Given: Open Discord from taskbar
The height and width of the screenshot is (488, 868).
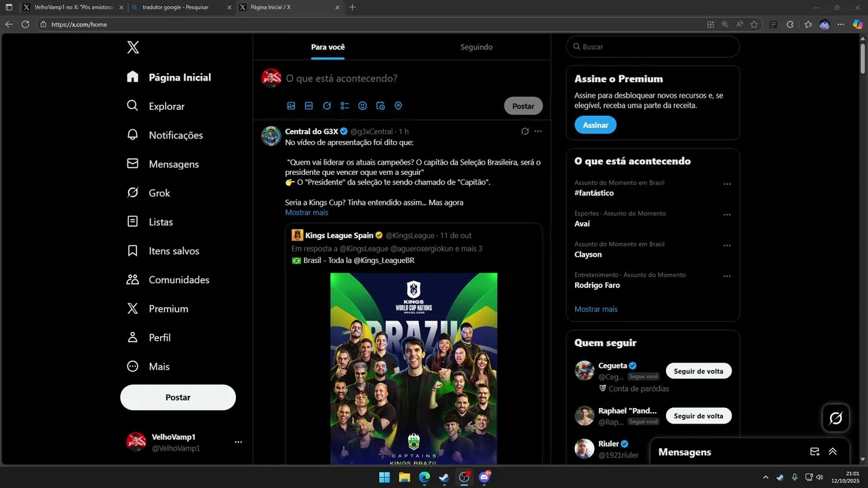Looking at the screenshot, I should [x=484, y=477].
